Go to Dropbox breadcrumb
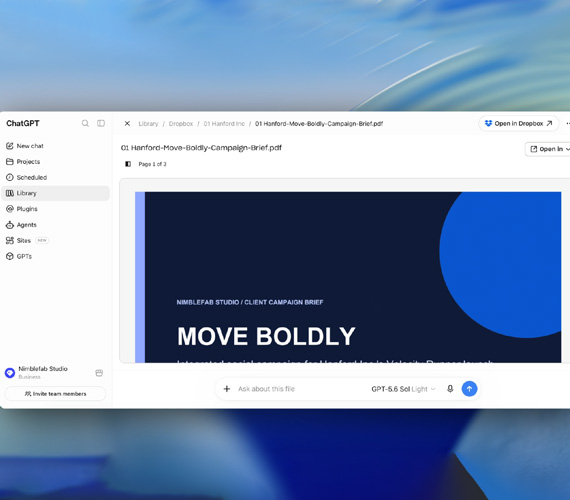Viewport: 570px width, 500px height. click(181, 124)
